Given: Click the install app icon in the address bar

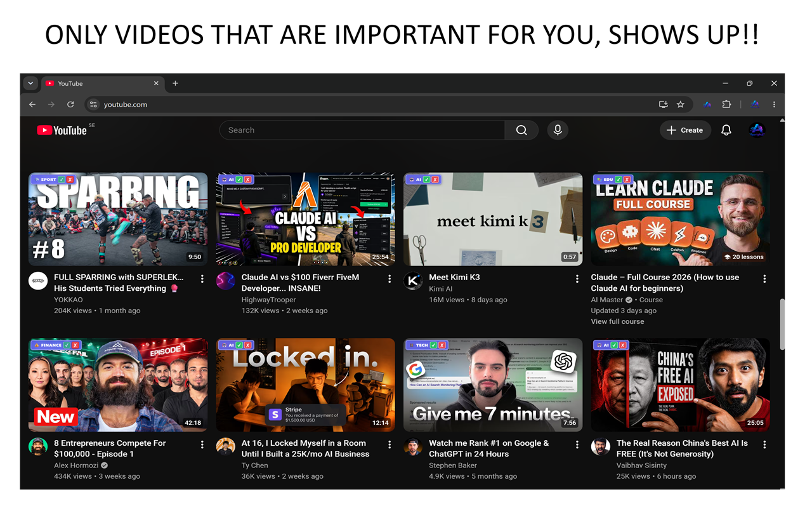Looking at the screenshot, I should pos(664,104).
